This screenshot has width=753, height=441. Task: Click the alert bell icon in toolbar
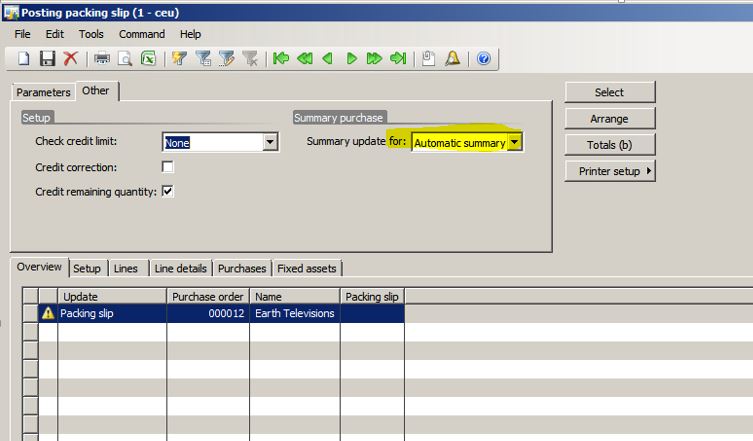(x=452, y=59)
